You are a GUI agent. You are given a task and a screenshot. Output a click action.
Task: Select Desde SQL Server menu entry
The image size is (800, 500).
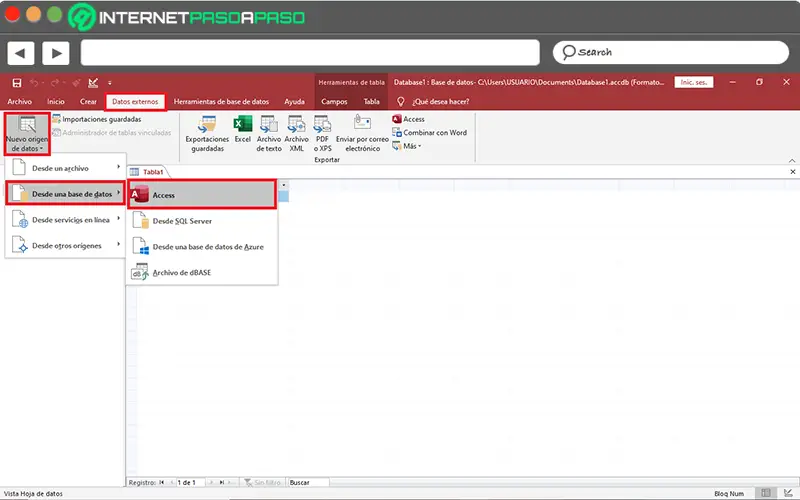click(202, 221)
